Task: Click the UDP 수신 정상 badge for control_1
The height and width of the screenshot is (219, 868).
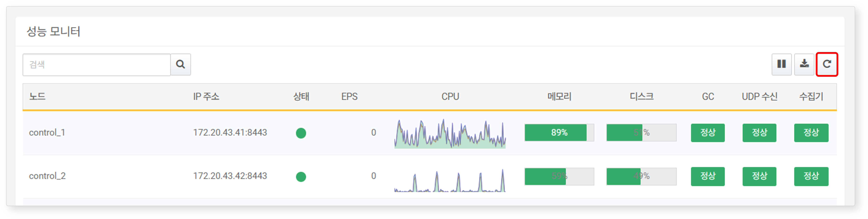Action: coord(759,133)
